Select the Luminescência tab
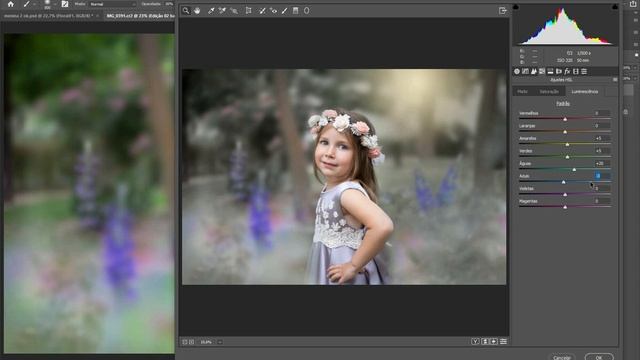The width and height of the screenshot is (640, 360). tap(584, 91)
